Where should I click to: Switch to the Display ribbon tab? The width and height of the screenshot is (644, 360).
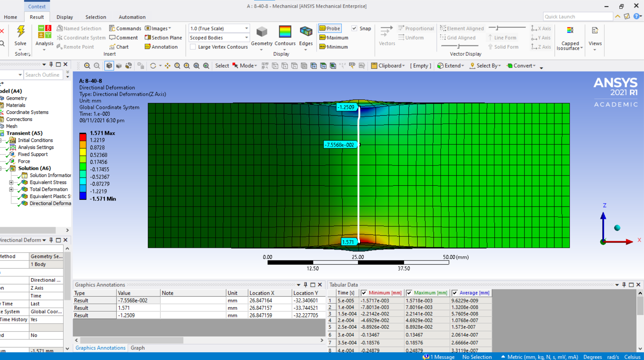(x=65, y=17)
